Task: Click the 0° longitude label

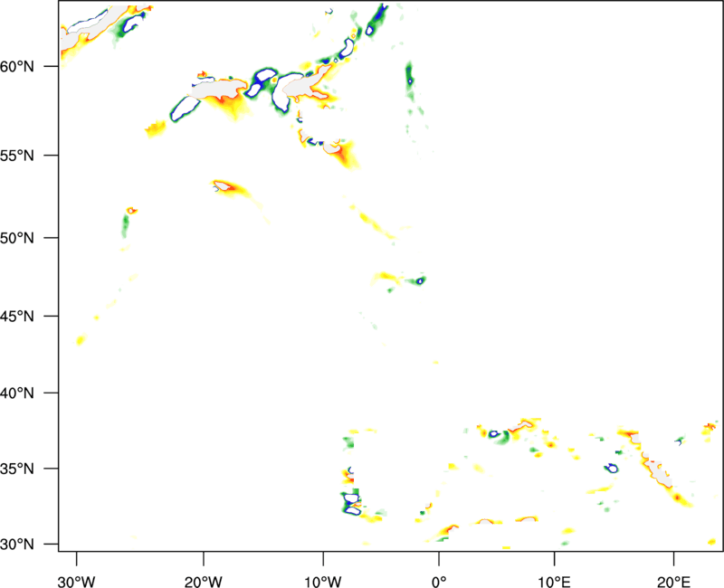Action: (x=439, y=582)
